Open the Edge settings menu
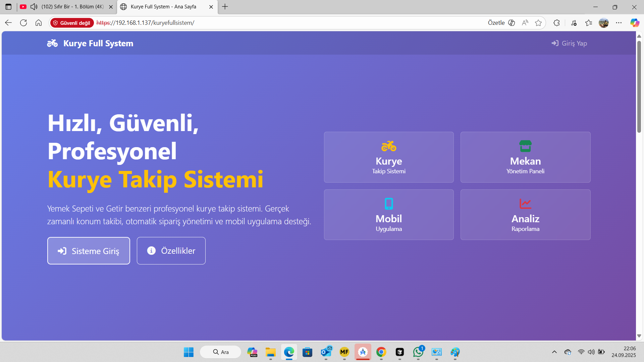The height and width of the screenshot is (362, 644). click(620, 22)
